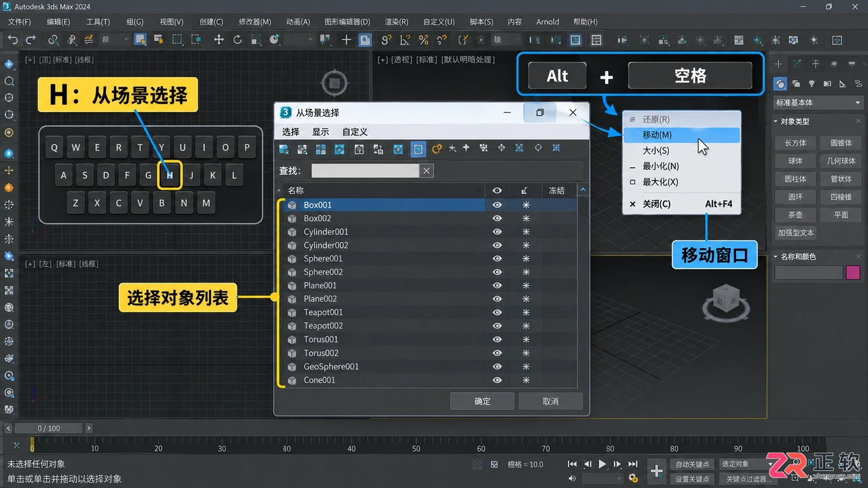Select the Lights category icon in Create panel
This screenshot has width=868, height=488.
pyautogui.click(x=812, y=84)
